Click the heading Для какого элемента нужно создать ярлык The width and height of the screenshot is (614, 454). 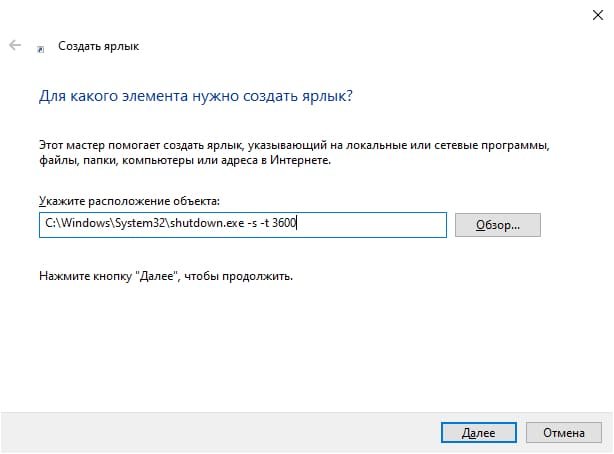196,96
